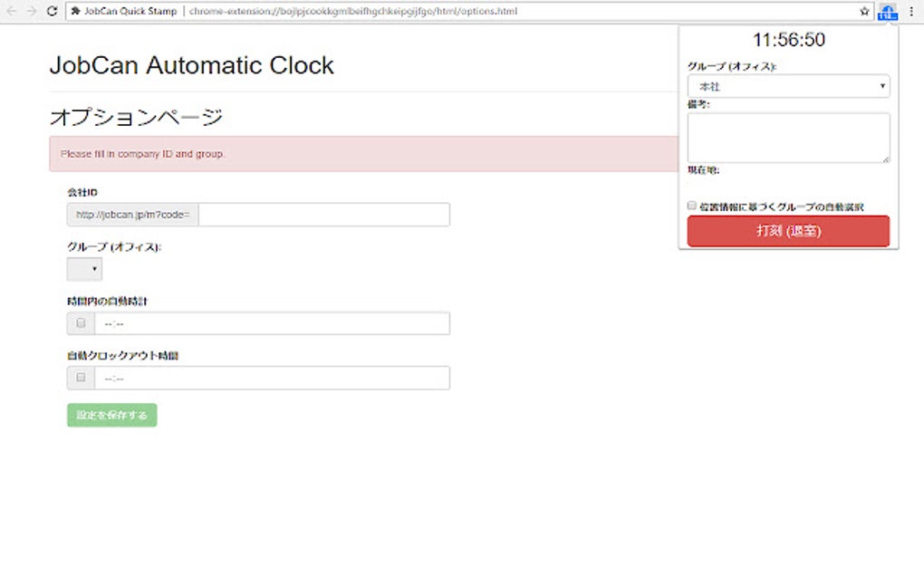Screen dimensions: 924x578
Task: Click the bookmark star in the address bar
Action: coord(866,12)
